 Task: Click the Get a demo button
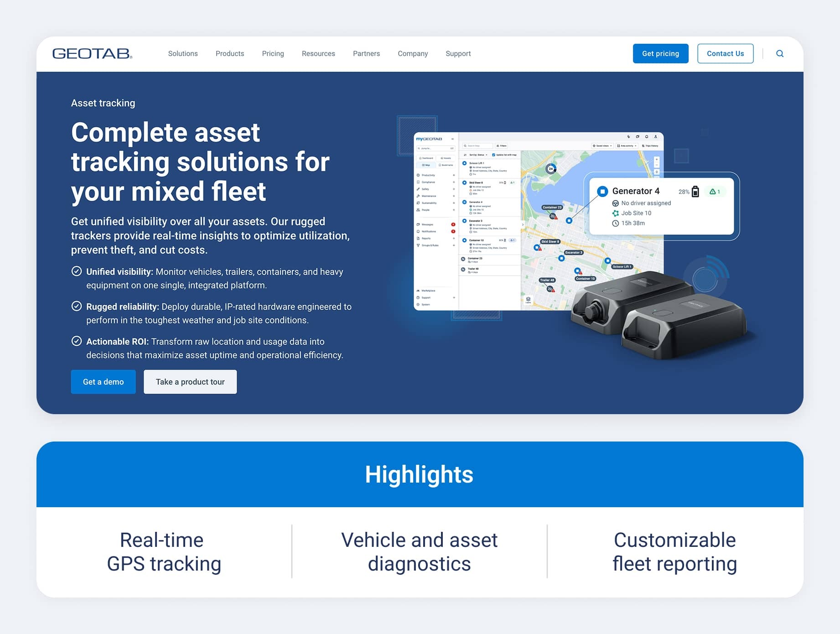point(103,382)
